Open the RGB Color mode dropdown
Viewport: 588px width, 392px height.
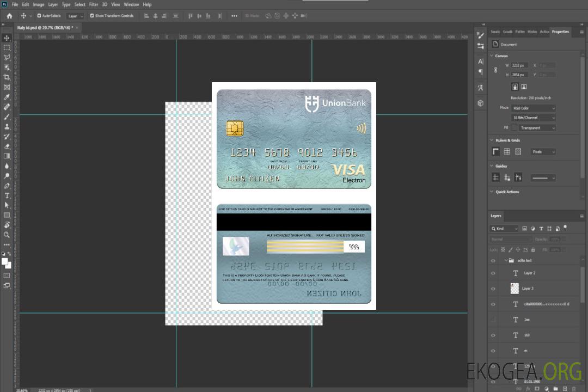[534, 108]
